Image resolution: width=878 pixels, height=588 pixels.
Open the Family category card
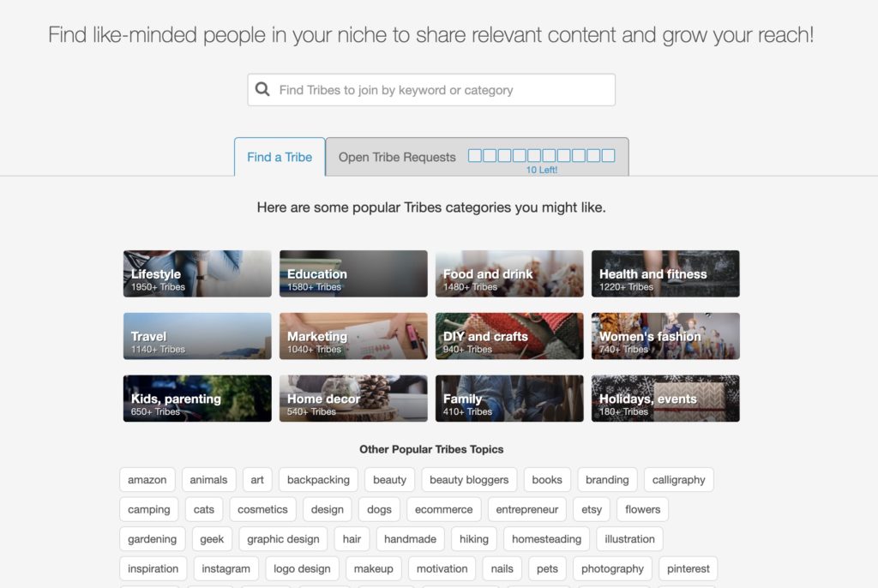pyautogui.click(x=509, y=399)
